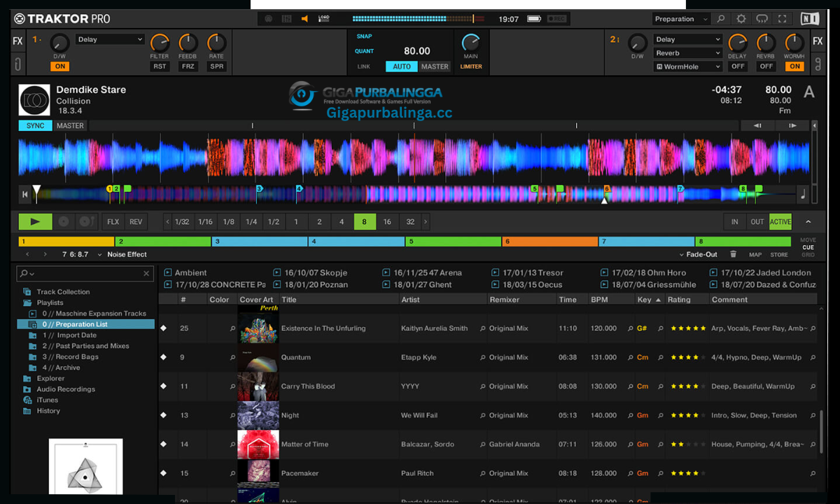Toggle loop ACTIVE button

click(x=780, y=222)
